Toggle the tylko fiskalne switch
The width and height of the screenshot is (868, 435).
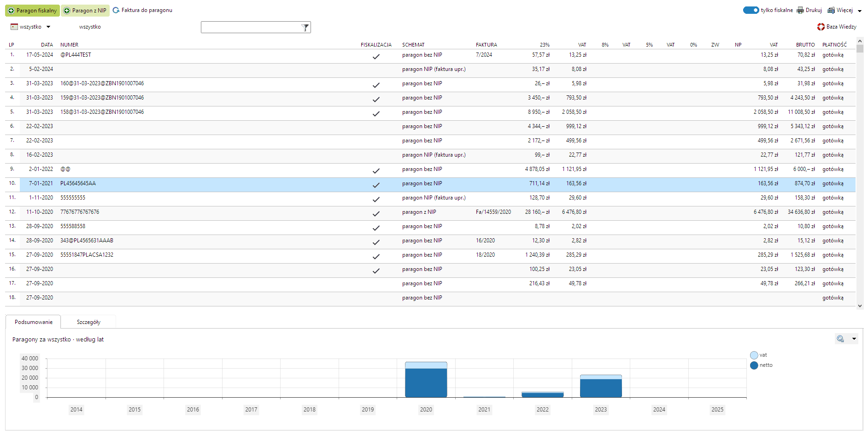pos(751,10)
